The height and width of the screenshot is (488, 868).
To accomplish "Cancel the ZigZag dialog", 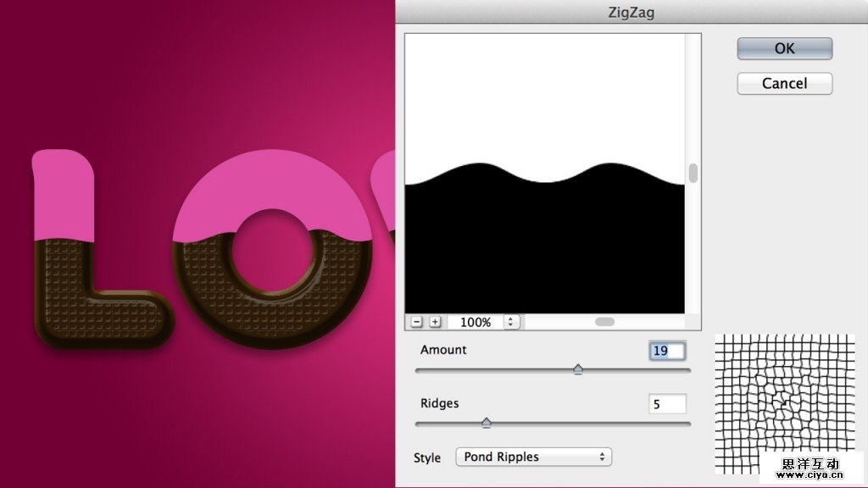I will pyautogui.click(x=783, y=83).
